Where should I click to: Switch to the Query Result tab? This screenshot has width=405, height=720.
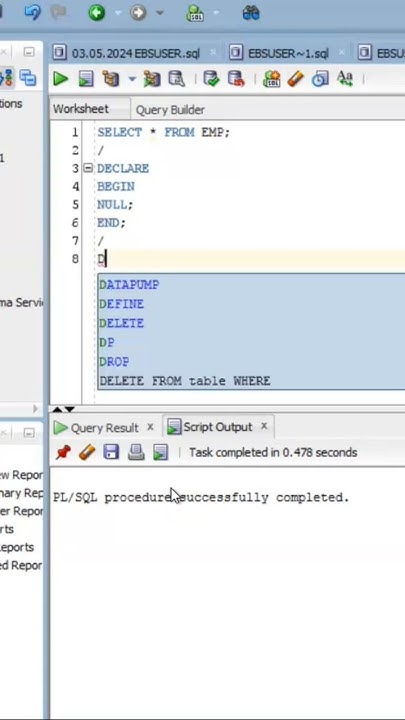click(x=104, y=428)
